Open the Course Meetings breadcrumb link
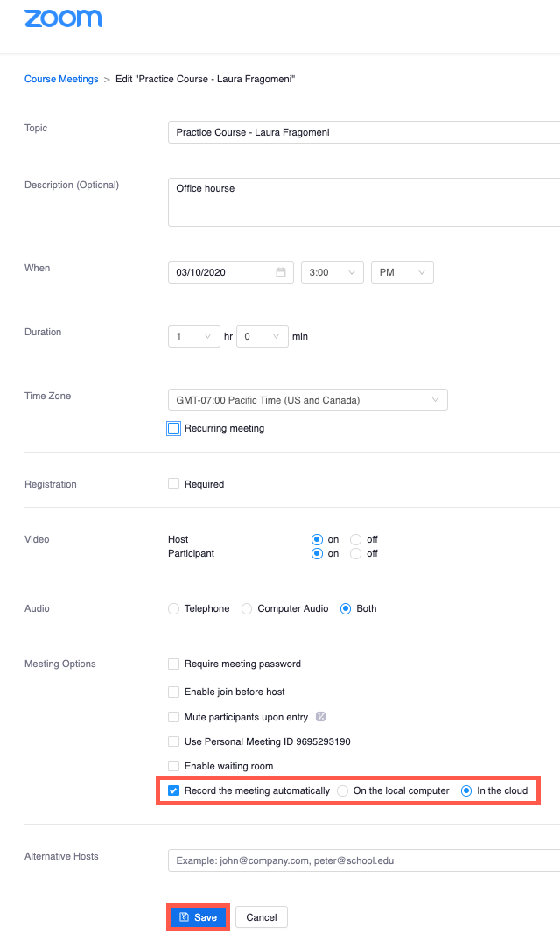Viewport: 560px width, 941px height. pos(61,79)
